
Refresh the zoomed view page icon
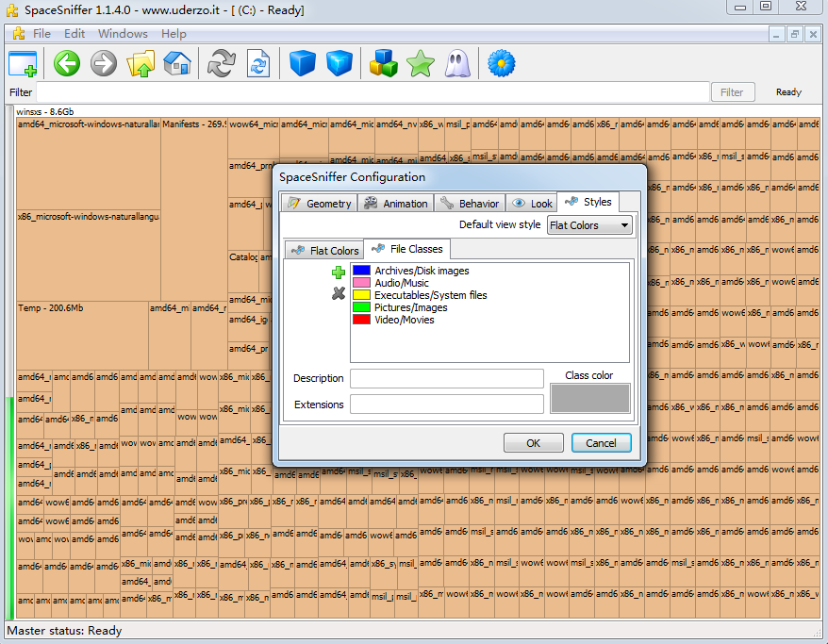point(258,64)
